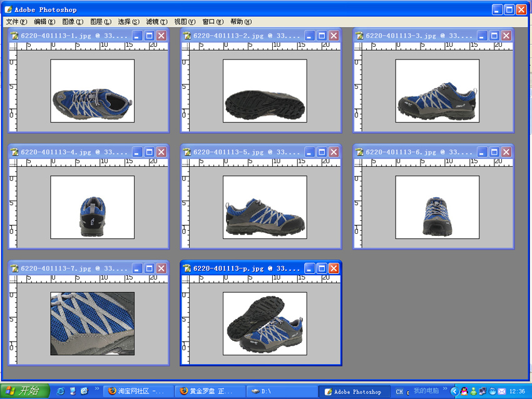Click ruler origin corner in 6220-401113-3.jpg window
This screenshot has width=532, height=399.
point(358,46)
